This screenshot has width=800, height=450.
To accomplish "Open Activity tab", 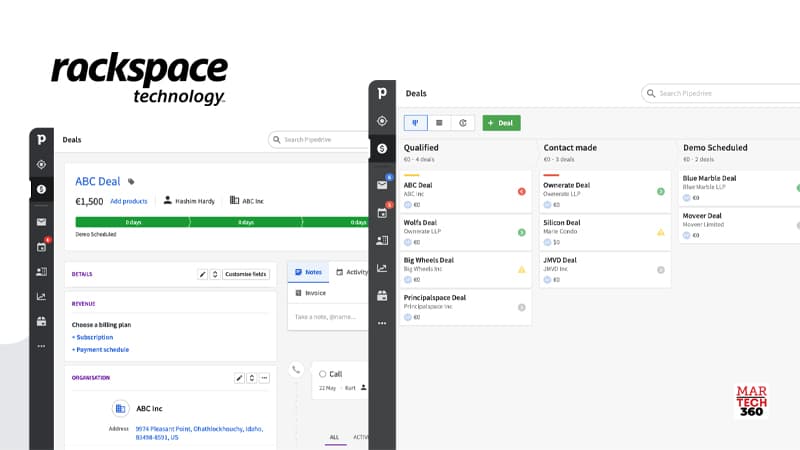I will (x=352, y=272).
